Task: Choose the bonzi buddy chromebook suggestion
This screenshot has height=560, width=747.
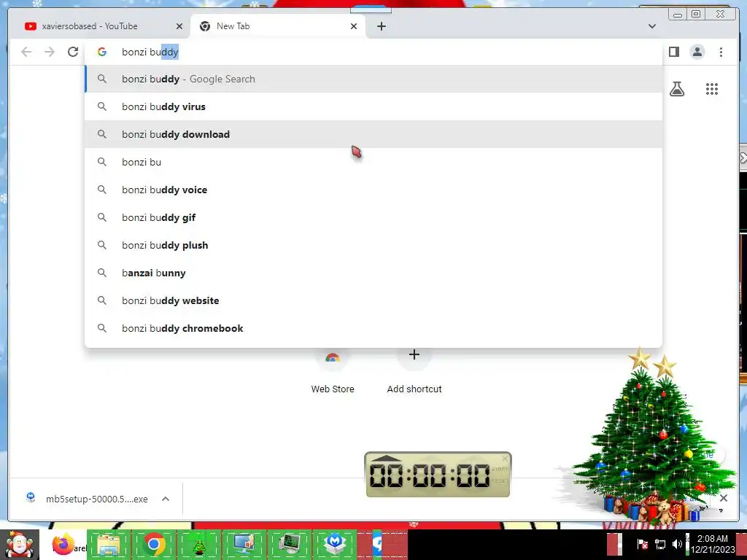Action: click(x=373, y=328)
